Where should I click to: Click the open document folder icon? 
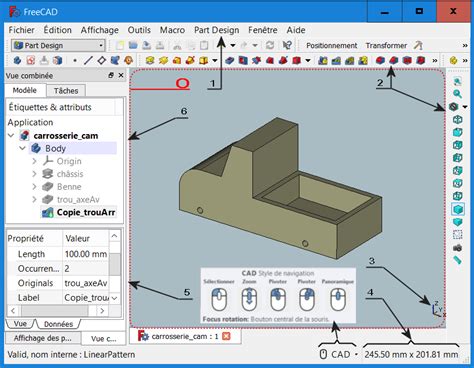[x=133, y=45]
